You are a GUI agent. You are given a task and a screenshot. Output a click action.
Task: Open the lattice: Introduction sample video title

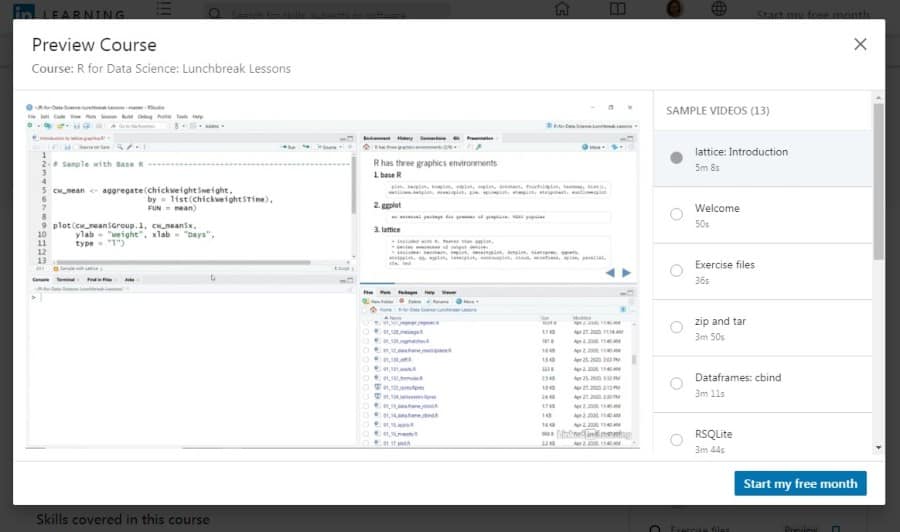tap(741, 152)
